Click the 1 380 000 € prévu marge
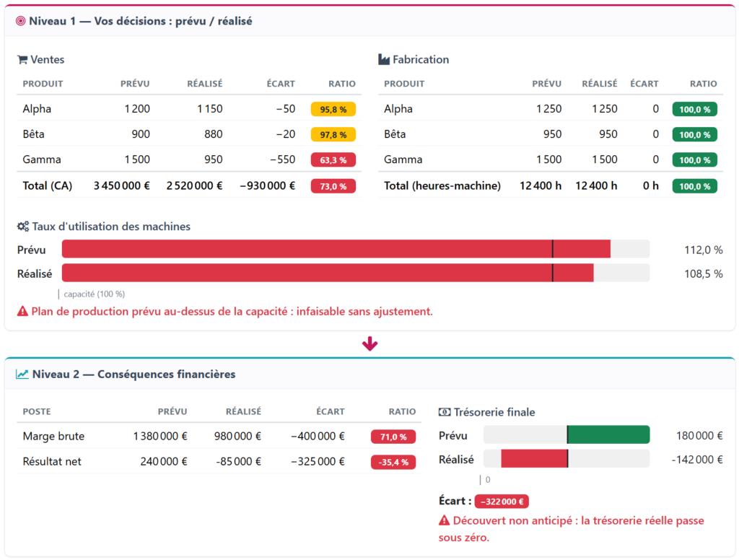Image resolution: width=739 pixels, height=560 pixels. point(160,436)
